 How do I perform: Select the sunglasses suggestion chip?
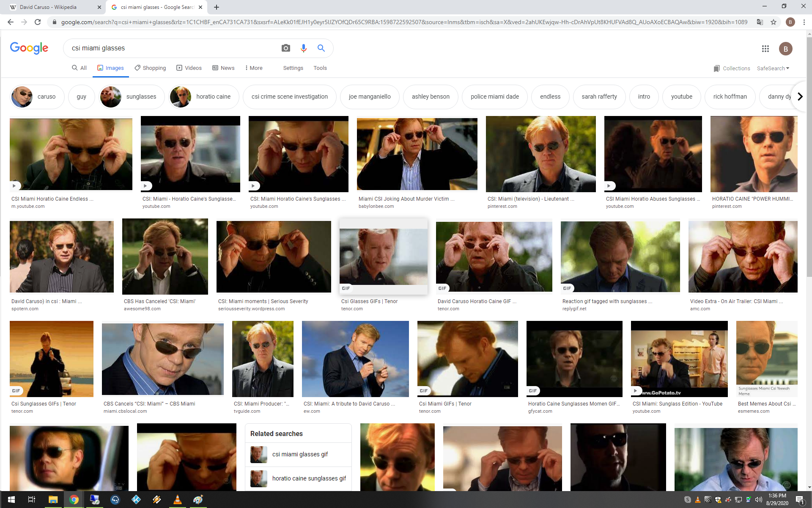[x=132, y=97]
